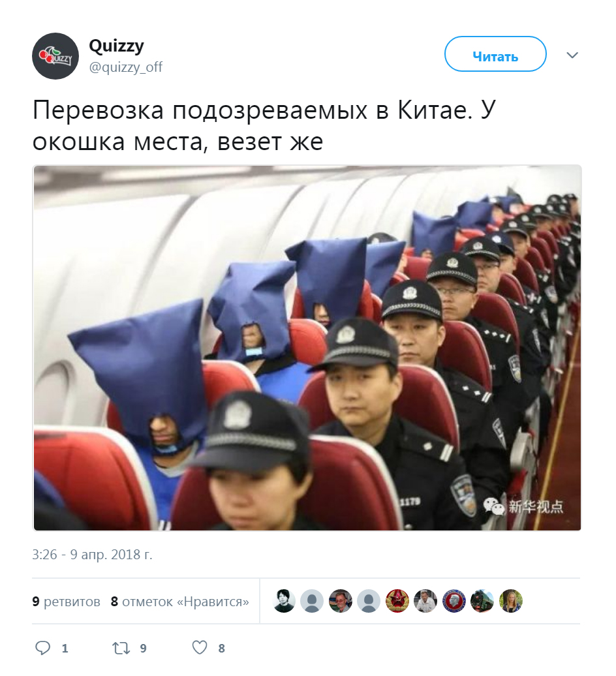This screenshot has width=616, height=676.
Task: View the 8 отметок «Нравится» list
Action: (179, 602)
